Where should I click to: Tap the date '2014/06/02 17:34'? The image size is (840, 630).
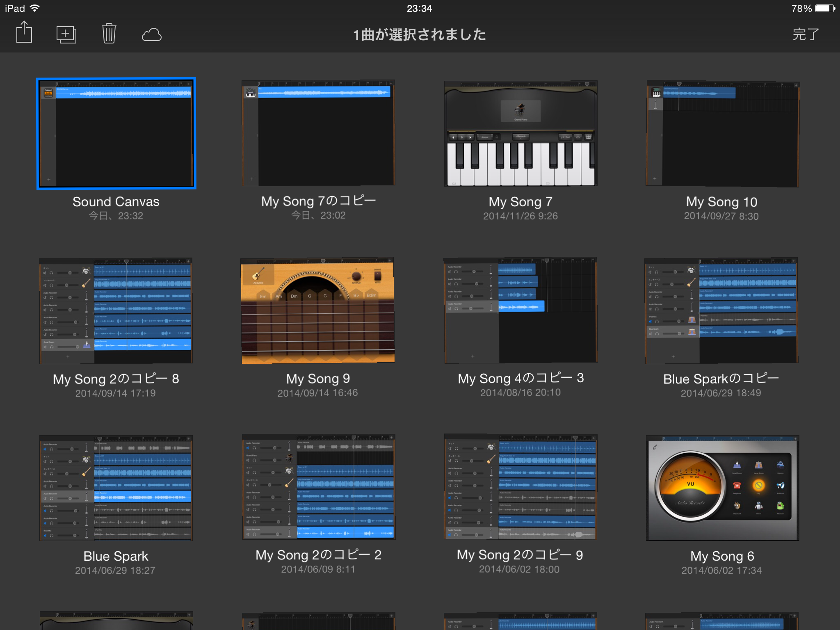click(722, 571)
